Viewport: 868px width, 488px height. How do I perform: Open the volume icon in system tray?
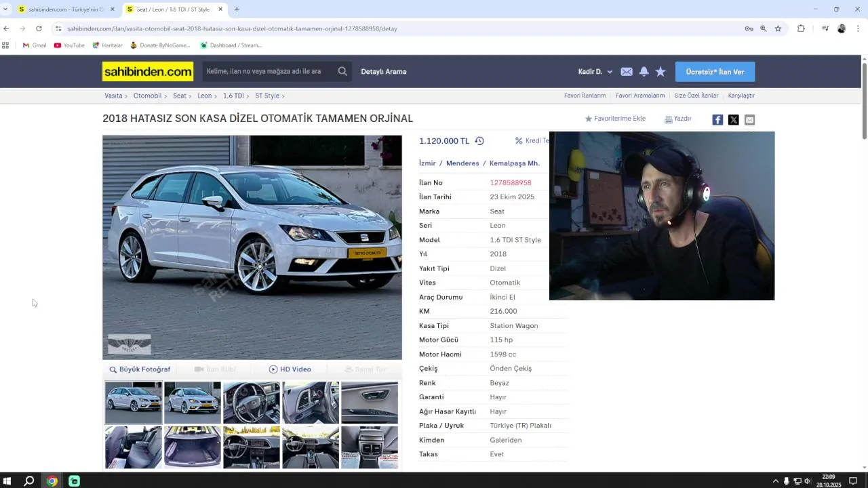pos(807,481)
